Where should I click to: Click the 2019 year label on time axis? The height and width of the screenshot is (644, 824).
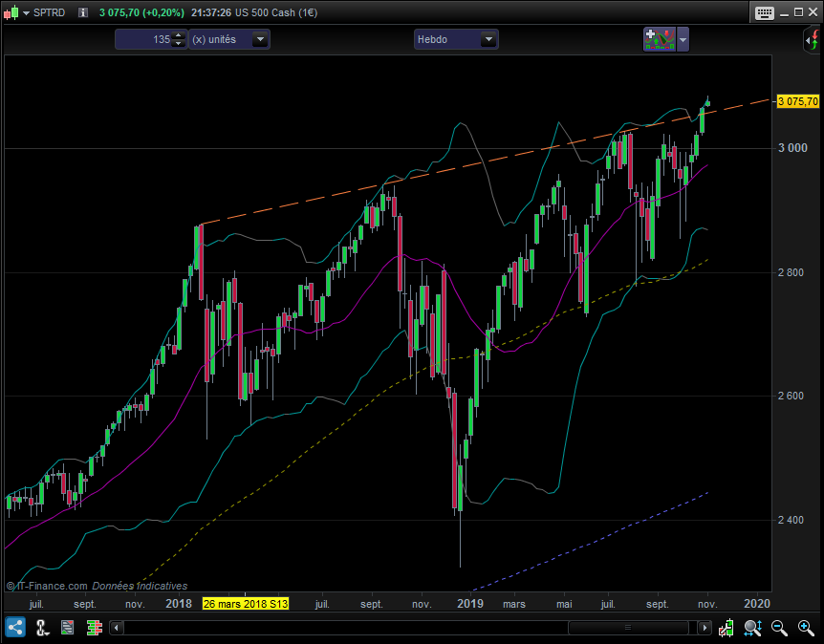469,604
